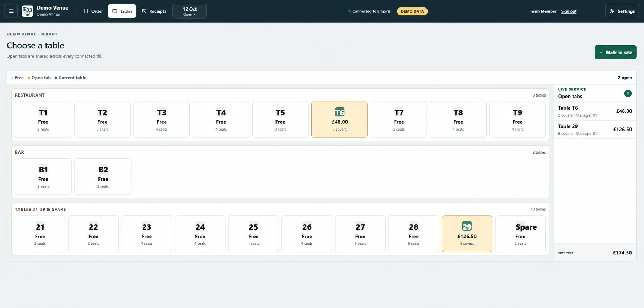Open the Table T6 entry in Open tabs
This screenshot has width=644, height=308.
pos(595,111)
